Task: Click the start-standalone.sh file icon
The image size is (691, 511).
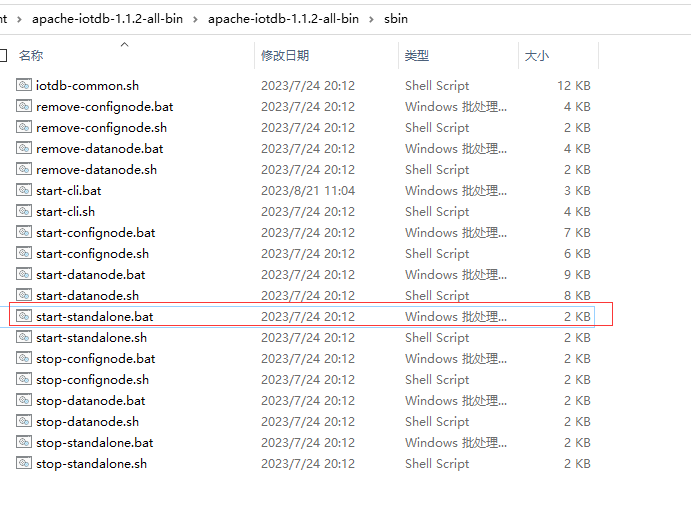Action: 24,337
